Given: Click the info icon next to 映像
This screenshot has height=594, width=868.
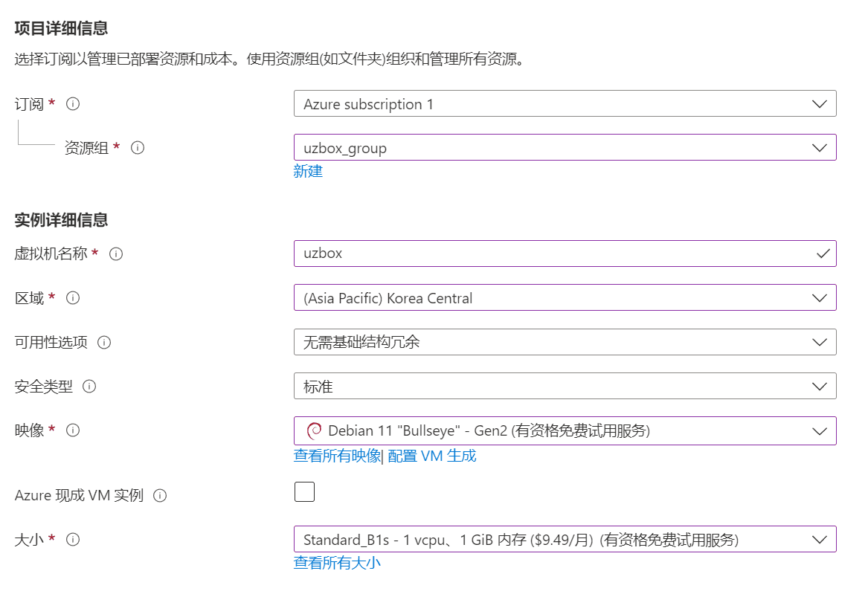Looking at the screenshot, I should tap(73, 430).
